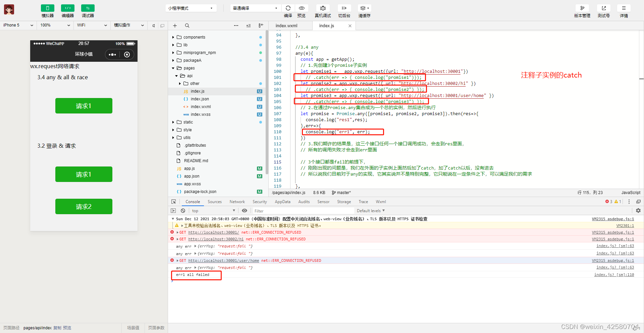Open version management (版本管理)
This screenshot has width=644, height=333.
point(582,8)
